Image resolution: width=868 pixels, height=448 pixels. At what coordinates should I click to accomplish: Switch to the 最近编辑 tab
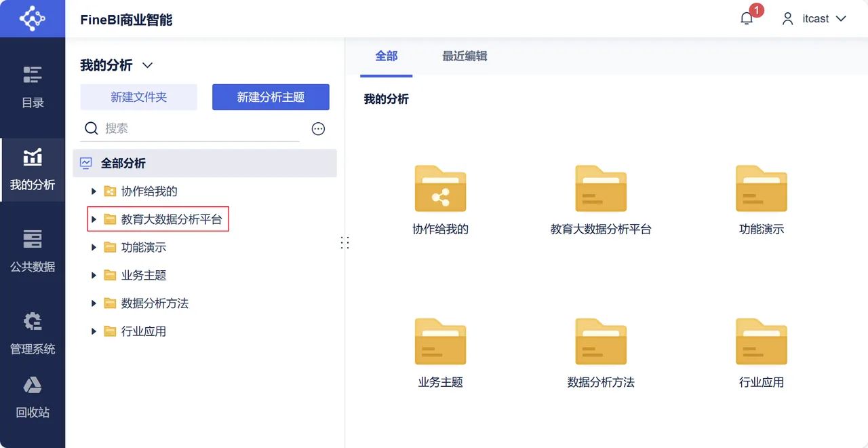(465, 56)
